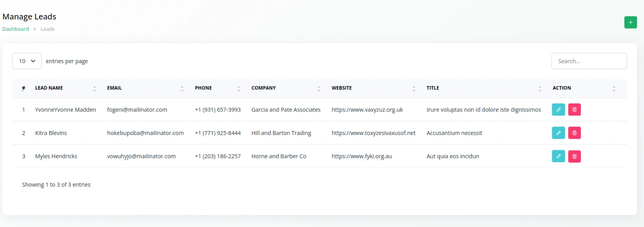Sort by Lead Name column arrows
Image resolution: width=644 pixels, height=227 pixels.
pos(94,88)
